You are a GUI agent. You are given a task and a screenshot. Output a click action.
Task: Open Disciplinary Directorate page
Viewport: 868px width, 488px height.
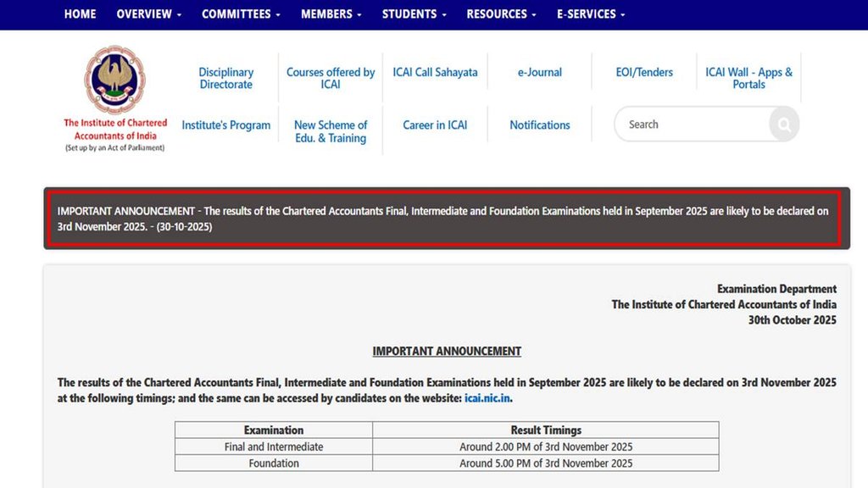point(225,79)
